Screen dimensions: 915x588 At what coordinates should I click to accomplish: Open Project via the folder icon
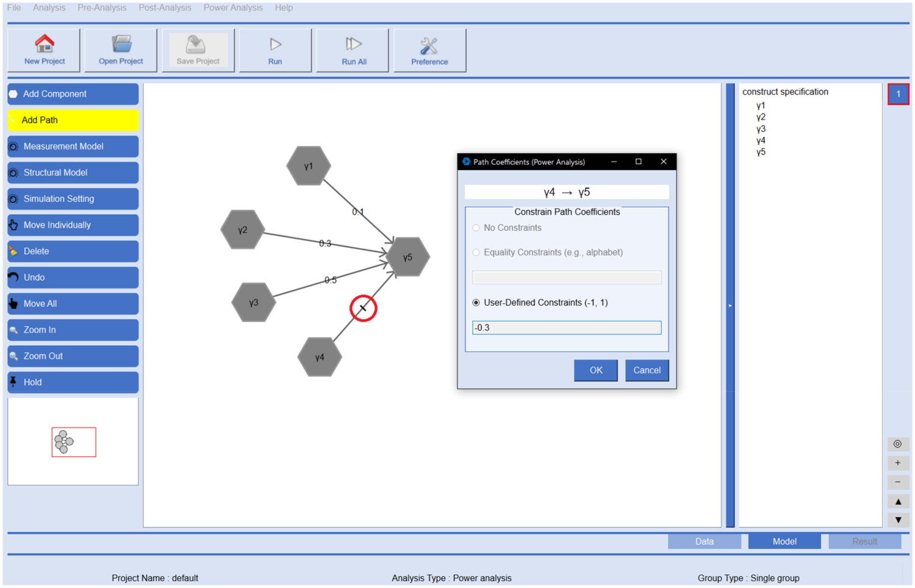pos(121,51)
